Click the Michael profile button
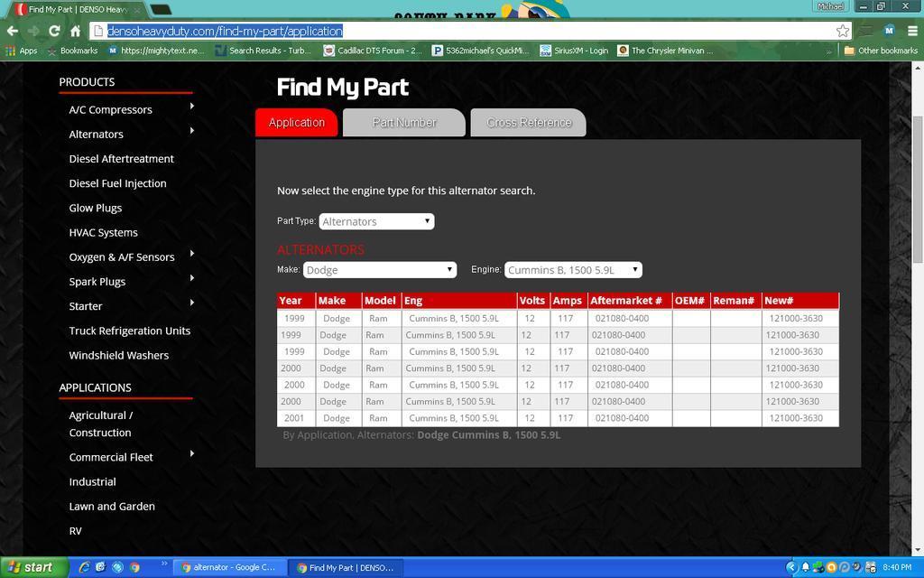Viewport: 924px width, 578px height. [830, 6]
